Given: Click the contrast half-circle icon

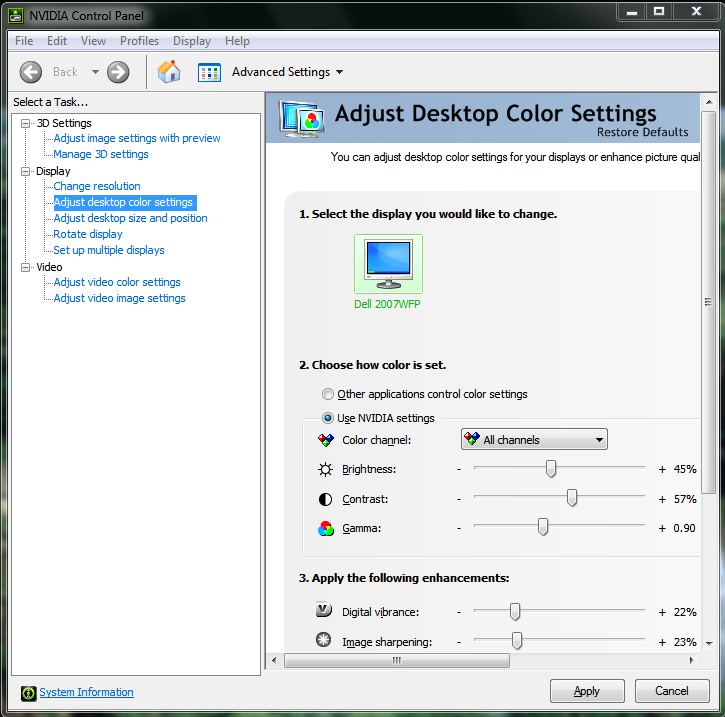Looking at the screenshot, I should (x=326, y=499).
